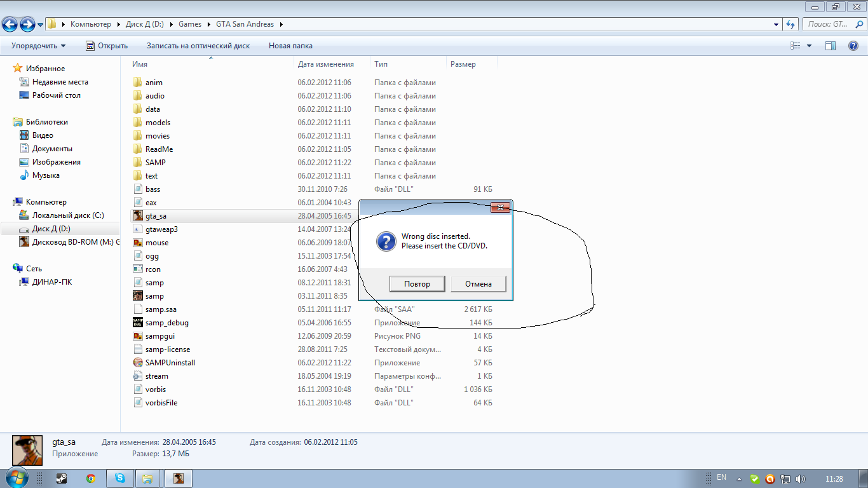Viewport: 868px width, 488px height.
Task: Open Недавние места in sidebar
Action: [60, 82]
